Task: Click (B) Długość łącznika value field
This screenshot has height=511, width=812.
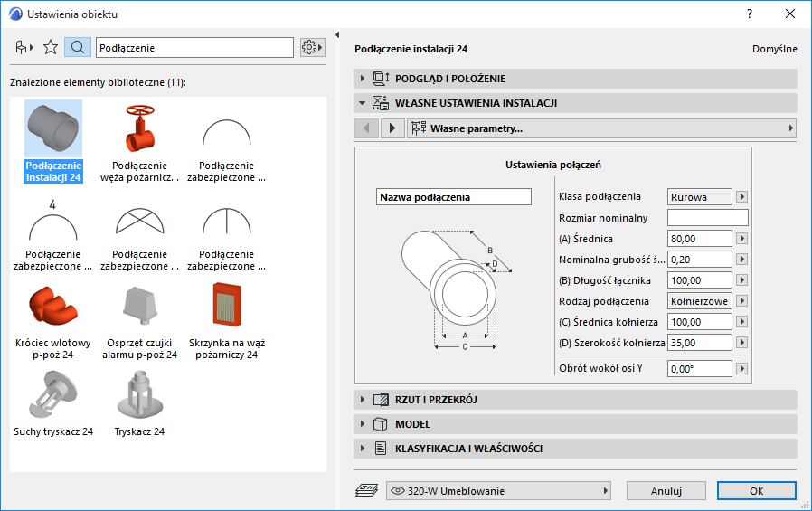Action: point(700,280)
